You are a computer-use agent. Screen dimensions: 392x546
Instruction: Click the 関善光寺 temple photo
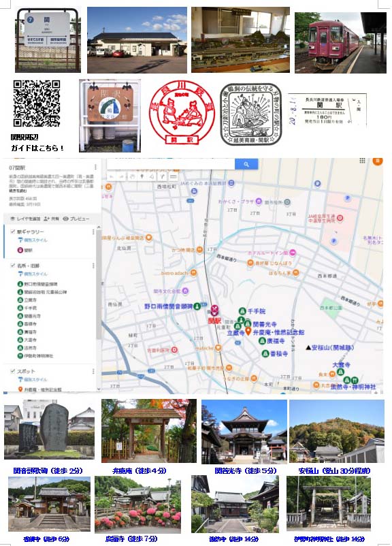coord(244,432)
